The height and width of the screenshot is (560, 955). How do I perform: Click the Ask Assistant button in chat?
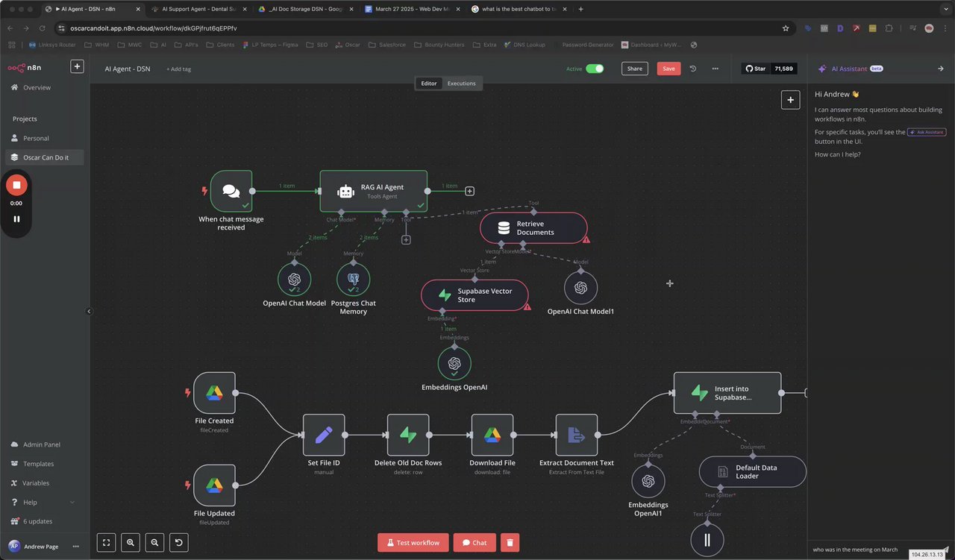point(927,132)
